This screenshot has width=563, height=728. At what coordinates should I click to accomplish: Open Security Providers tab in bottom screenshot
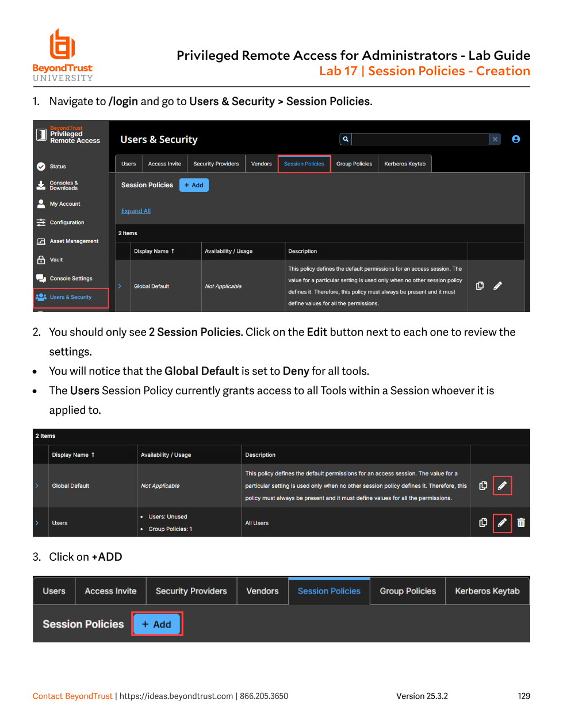coord(192,591)
